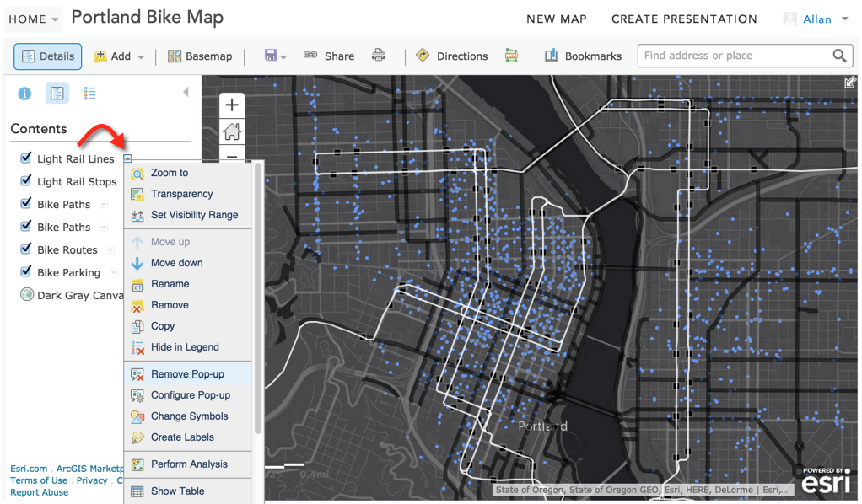The width and height of the screenshot is (862, 504).
Task: Select Perform Analysis
Action: 188,464
